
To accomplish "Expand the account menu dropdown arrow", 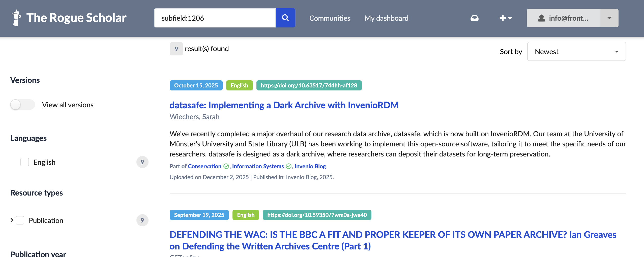I will click(609, 18).
